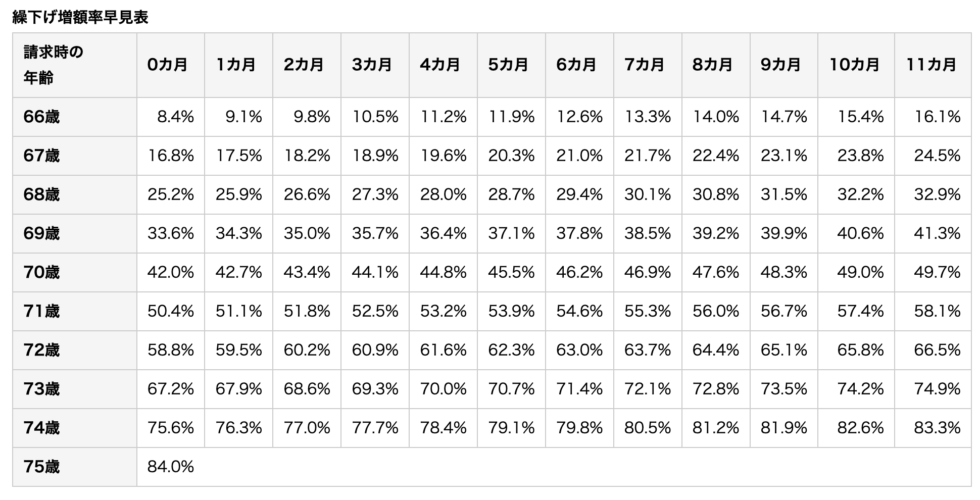Click the 72.1% cell
The image size is (980, 500).
coord(648,389)
